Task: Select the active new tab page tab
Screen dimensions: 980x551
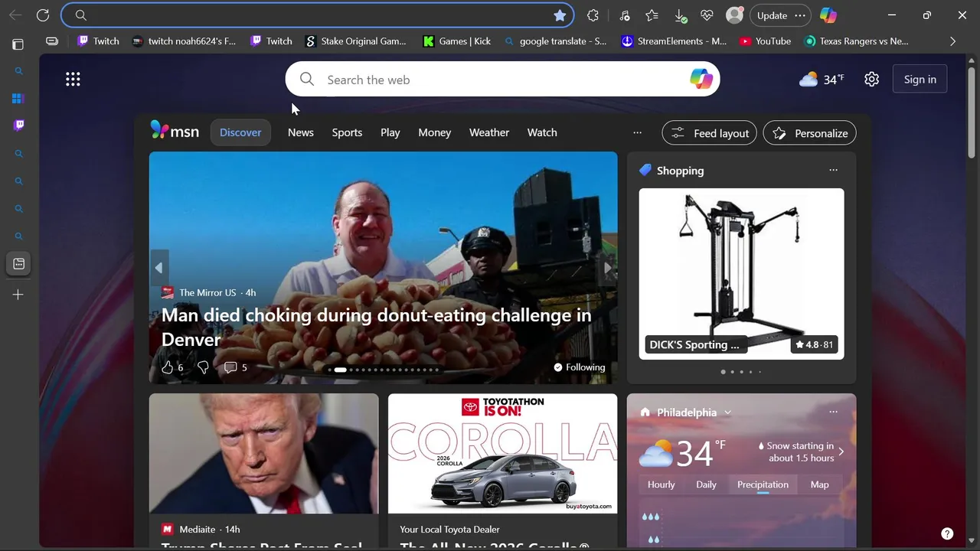Action: click(x=19, y=263)
